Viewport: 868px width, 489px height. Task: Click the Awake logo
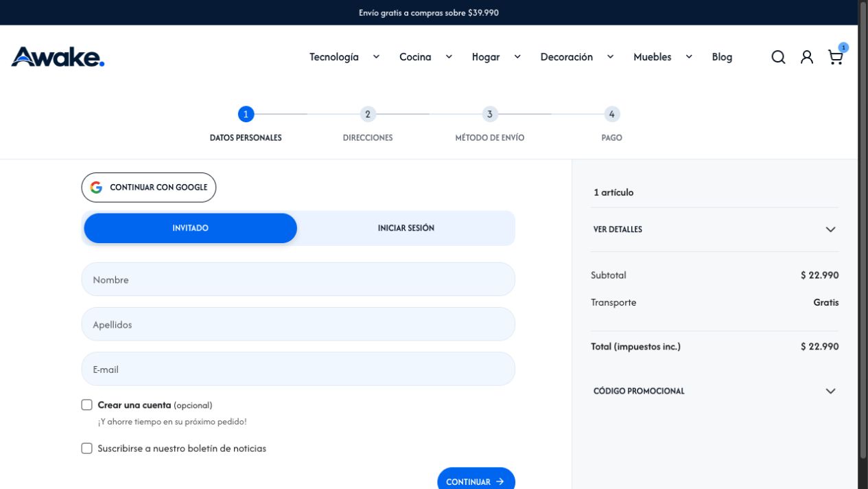coord(58,57)
